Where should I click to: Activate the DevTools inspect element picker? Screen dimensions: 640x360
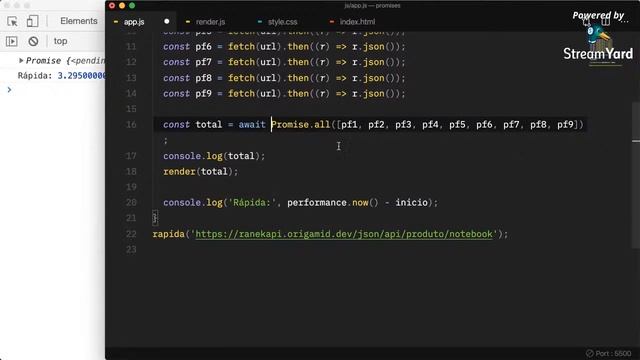12,21
